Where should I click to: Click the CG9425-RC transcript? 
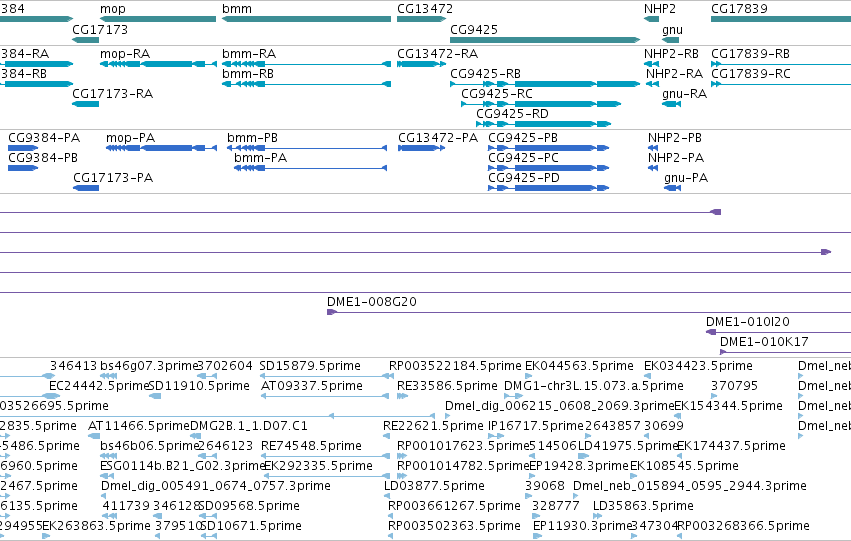coord(541,104)
